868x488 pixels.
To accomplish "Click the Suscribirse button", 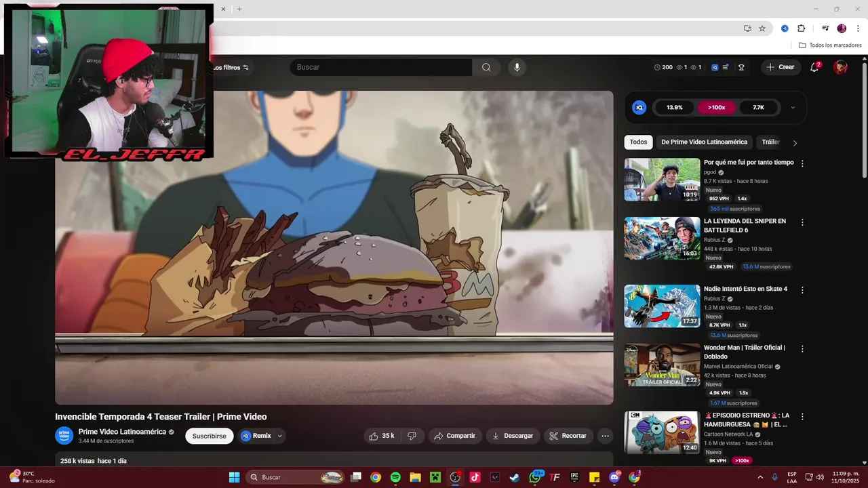I will coord(210,436).
